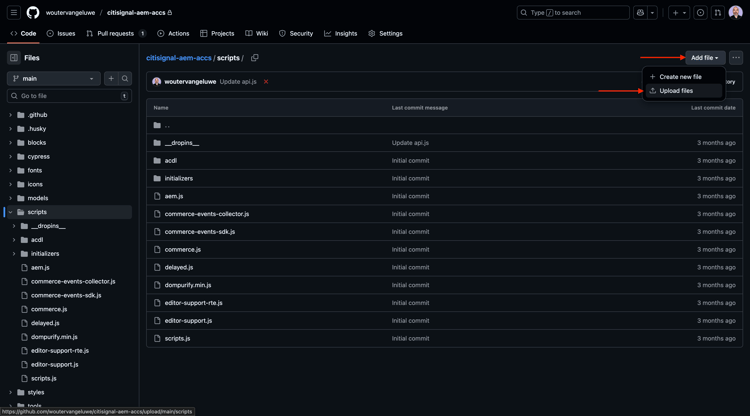Copy the scripts path to clipboard
750x416 pixels.
tap(255, 58)
